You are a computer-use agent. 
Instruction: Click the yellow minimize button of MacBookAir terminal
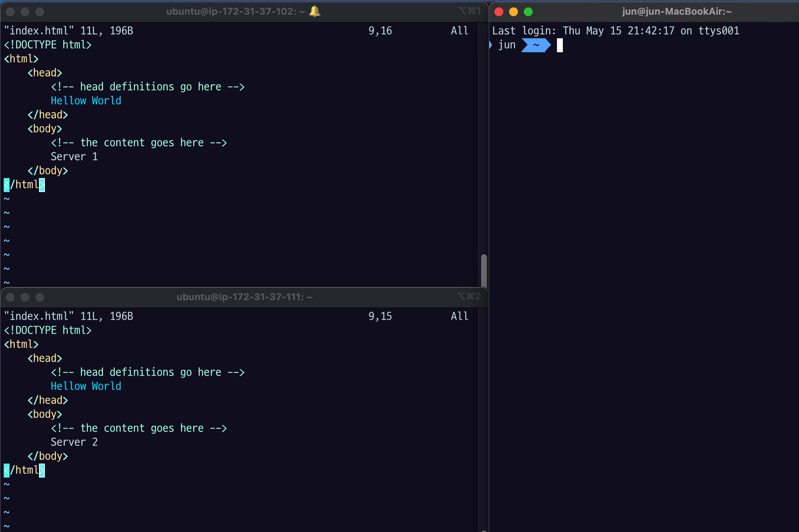click(514, 12)
